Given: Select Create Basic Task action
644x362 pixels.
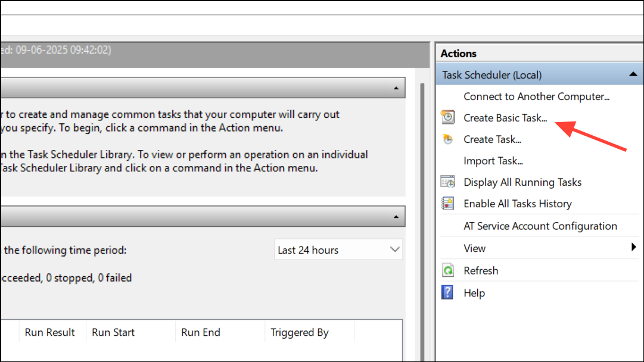Looking at the screenshot, I should (505, 118).
